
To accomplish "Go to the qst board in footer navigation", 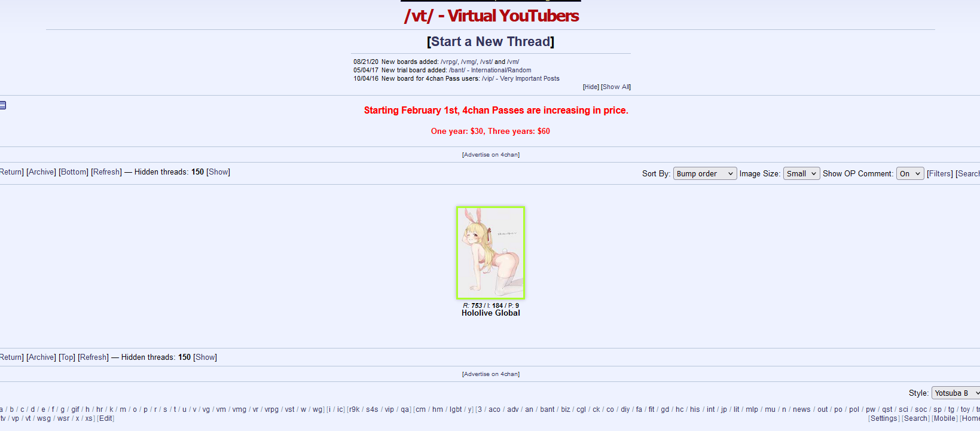I will [887, 409].
